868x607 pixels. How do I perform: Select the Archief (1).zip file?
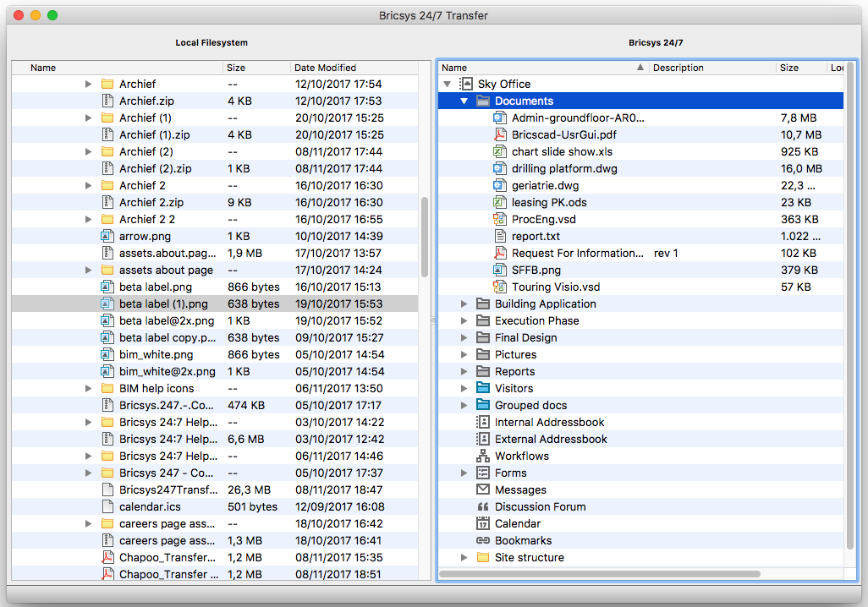pyautogui.click(x=215, y=134)
